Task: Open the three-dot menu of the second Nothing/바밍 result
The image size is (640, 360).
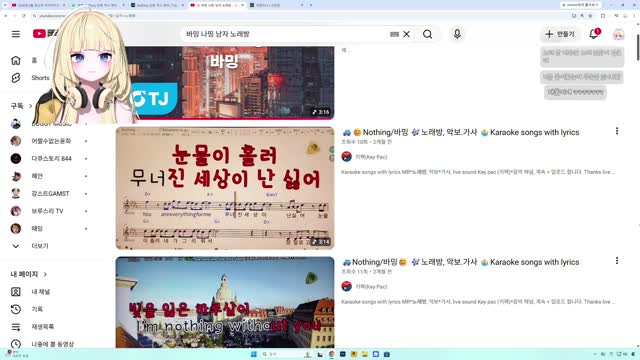Action: click(x=617, y=261)
